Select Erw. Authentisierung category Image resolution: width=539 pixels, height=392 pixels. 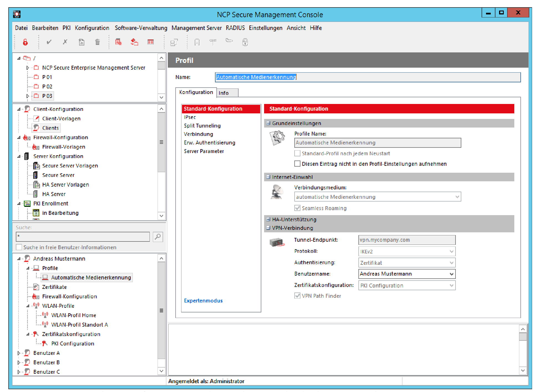(209, 143)
